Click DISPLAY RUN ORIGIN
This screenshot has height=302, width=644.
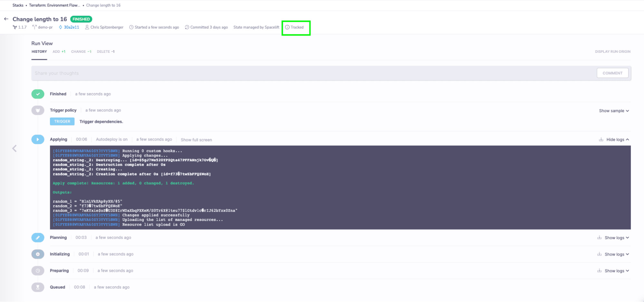coord(612,52)
